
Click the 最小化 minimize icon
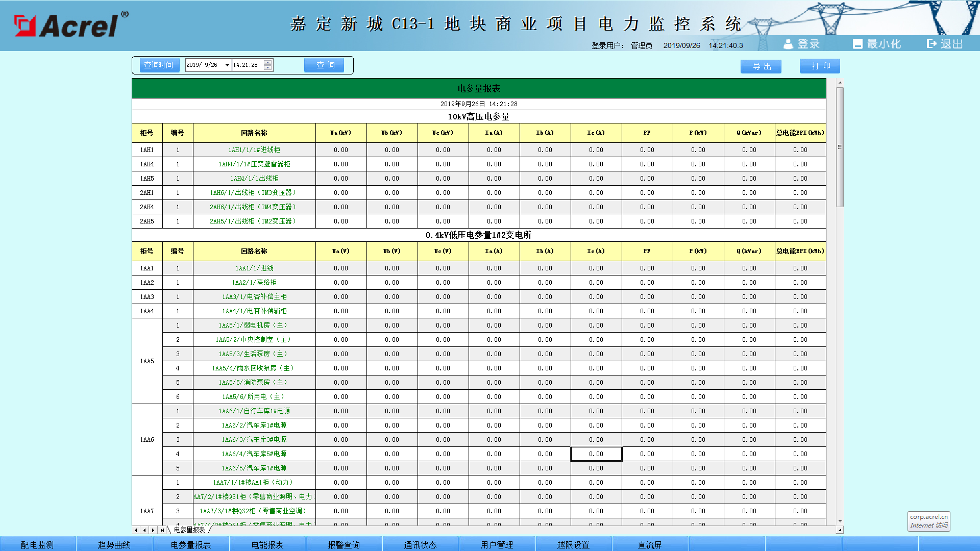pos(857,44)
